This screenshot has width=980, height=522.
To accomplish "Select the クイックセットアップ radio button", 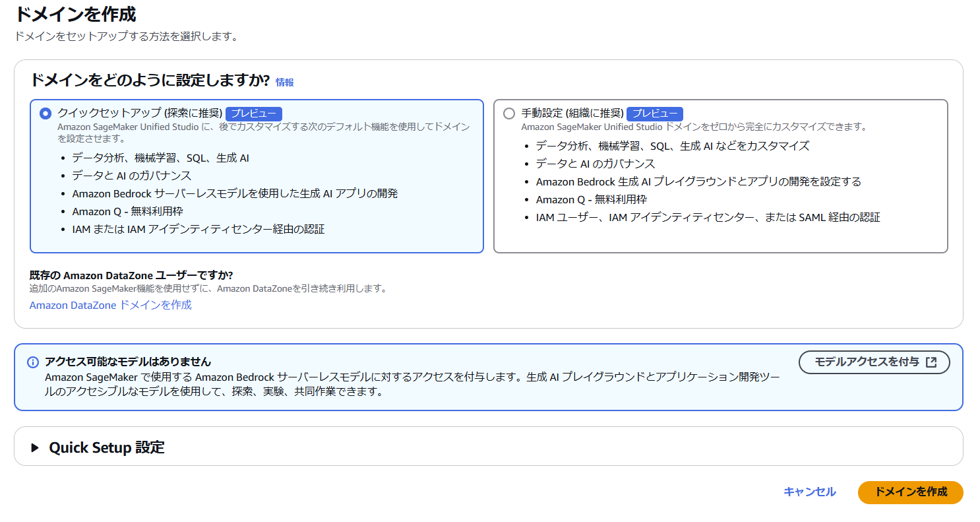I will click(46, 114).
